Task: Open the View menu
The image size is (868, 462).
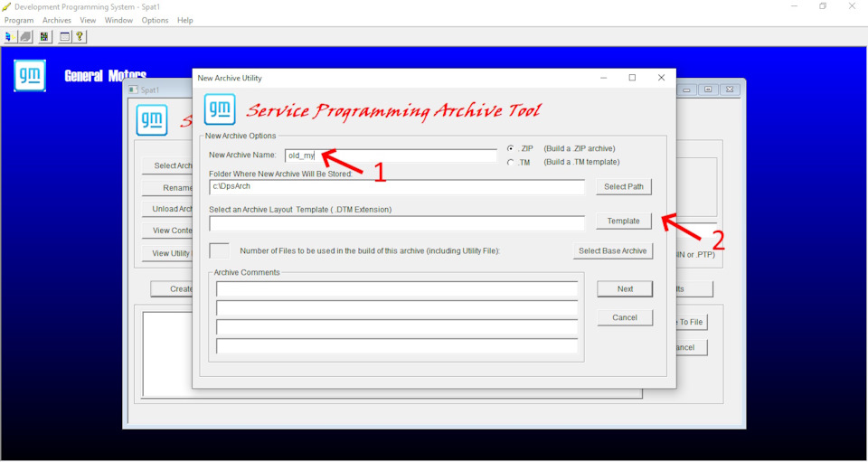Action: click(x=88, y=20)
